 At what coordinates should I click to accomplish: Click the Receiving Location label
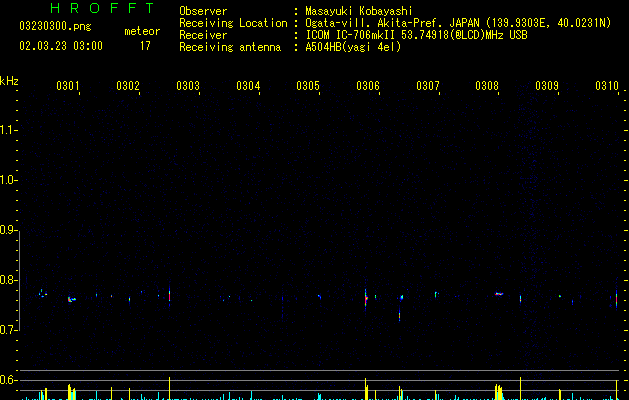tap(233, 23)
